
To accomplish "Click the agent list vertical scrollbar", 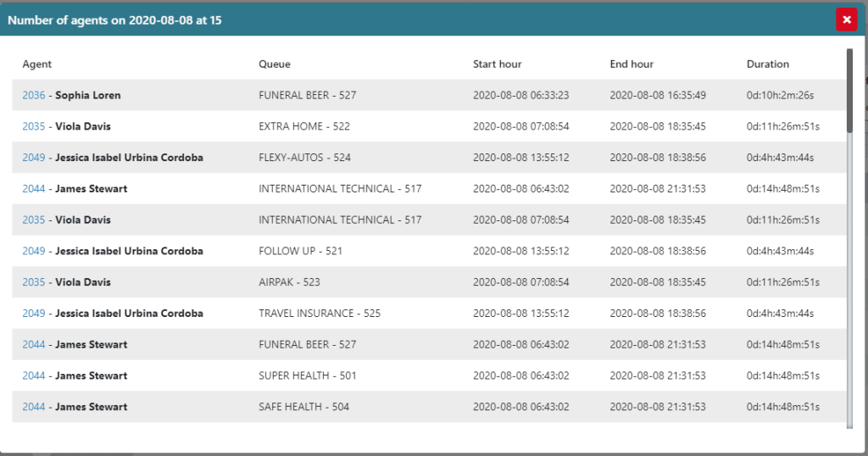I will 849,92.
